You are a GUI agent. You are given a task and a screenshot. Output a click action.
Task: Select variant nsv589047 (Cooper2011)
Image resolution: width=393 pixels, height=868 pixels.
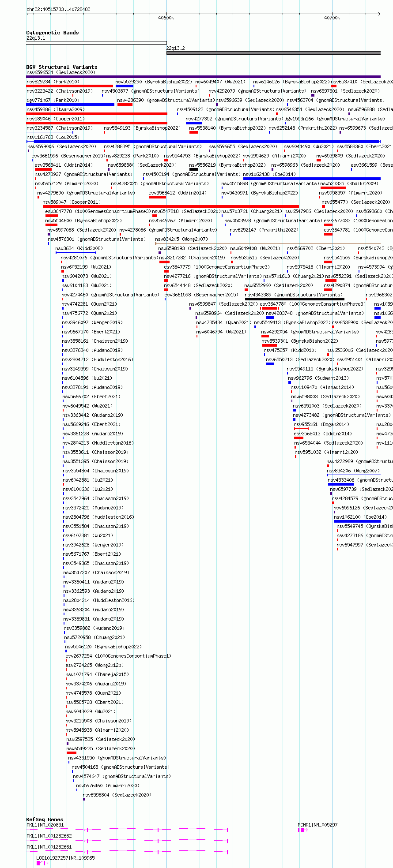(x=72, y=202)
